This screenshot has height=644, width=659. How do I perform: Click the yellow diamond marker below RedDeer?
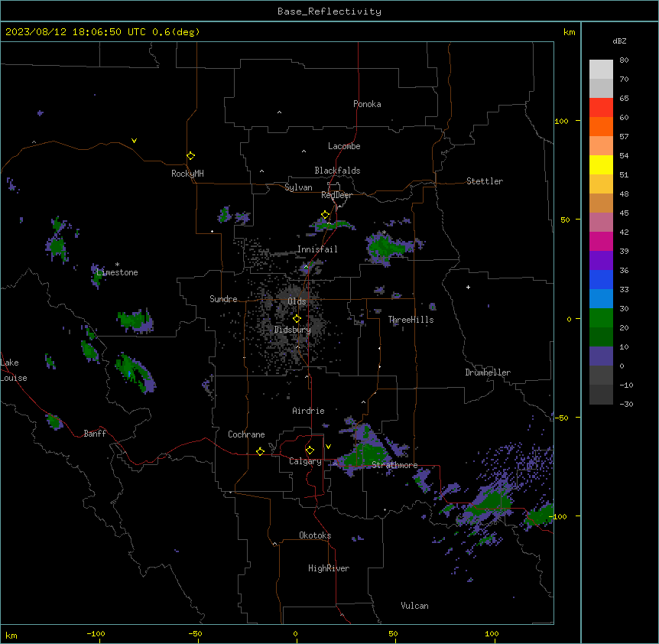(x=325, y=215)
